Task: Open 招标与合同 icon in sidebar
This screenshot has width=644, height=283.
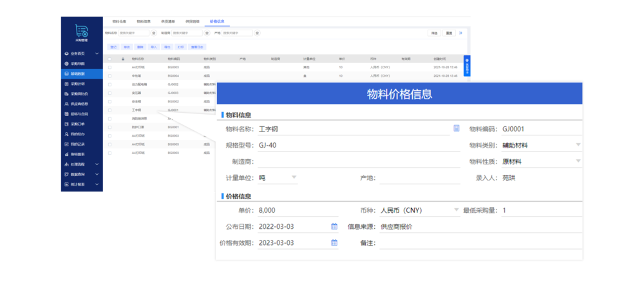Action: pos(66,114)
